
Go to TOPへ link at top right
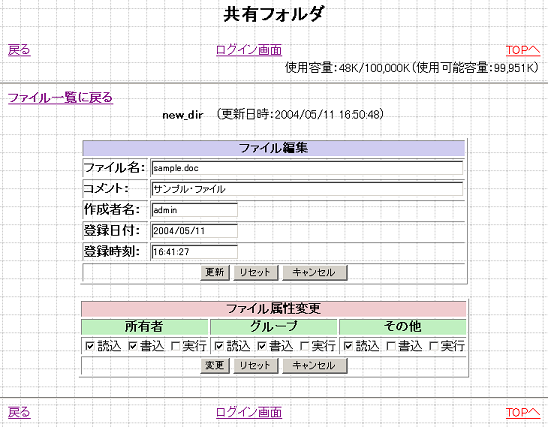[523, 50]
